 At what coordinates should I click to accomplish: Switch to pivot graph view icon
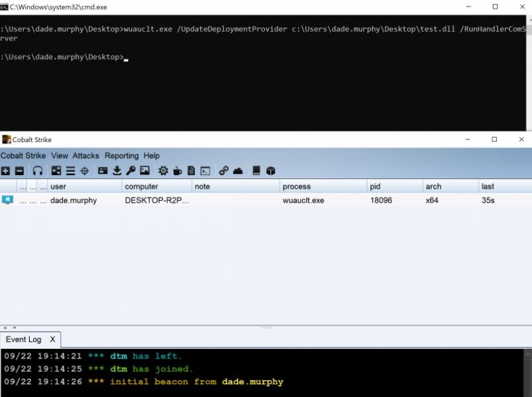[x=56, y=170]
